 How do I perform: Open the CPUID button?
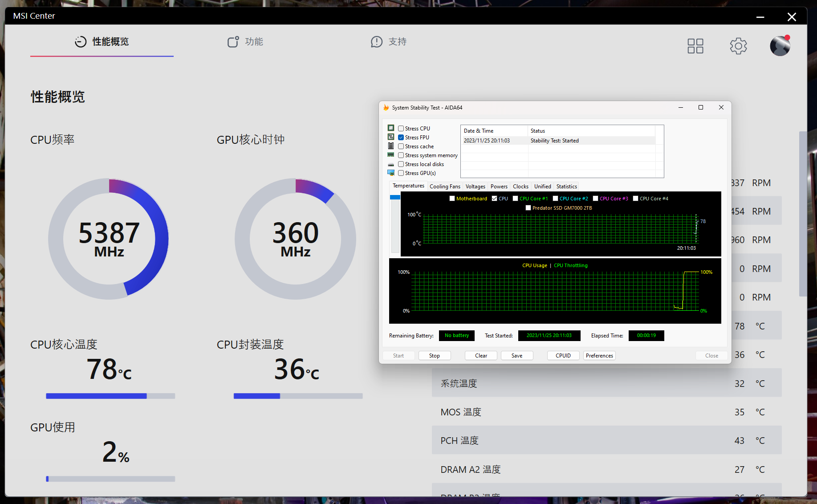click(563, 355)
